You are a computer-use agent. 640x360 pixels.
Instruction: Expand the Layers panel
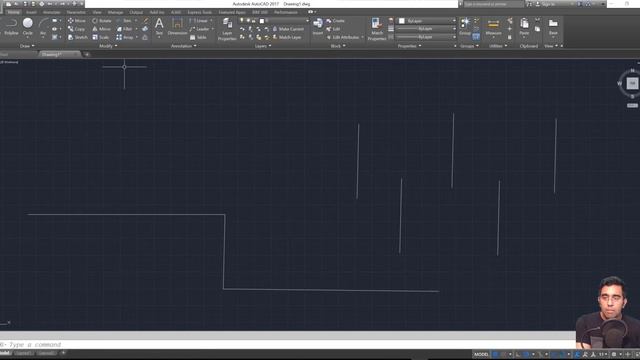pos(263,46)
